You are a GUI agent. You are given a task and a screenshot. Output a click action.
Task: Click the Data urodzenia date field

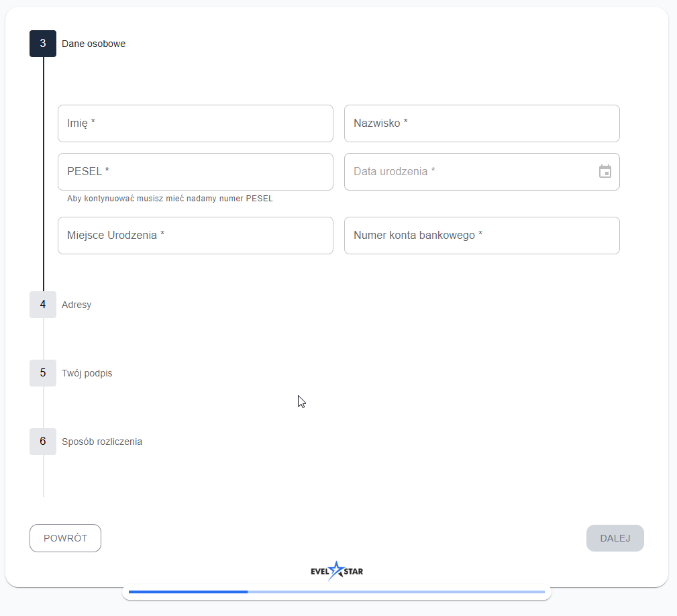click(x=470, y=172)
